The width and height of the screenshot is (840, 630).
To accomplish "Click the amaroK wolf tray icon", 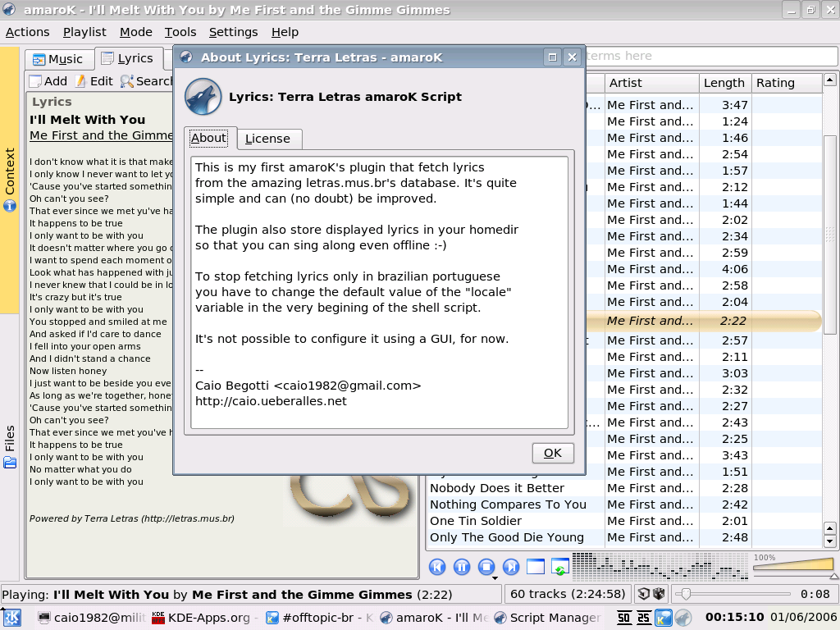I will coord(683,618).
